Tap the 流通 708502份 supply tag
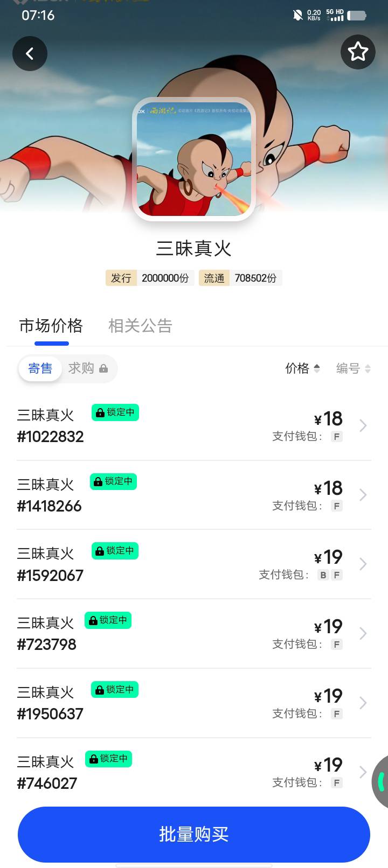Viewport: 388px width, 868px height. coord(240,278)
